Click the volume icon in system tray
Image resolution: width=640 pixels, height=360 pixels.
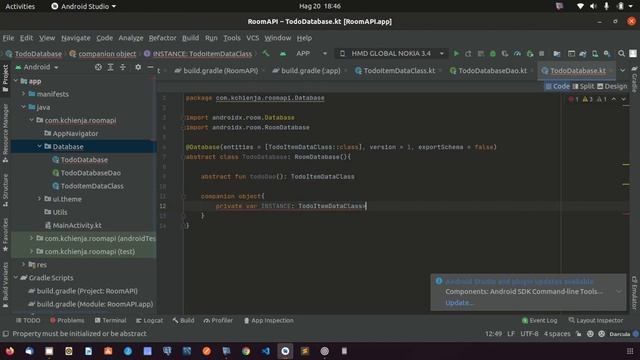coord(593,6)
